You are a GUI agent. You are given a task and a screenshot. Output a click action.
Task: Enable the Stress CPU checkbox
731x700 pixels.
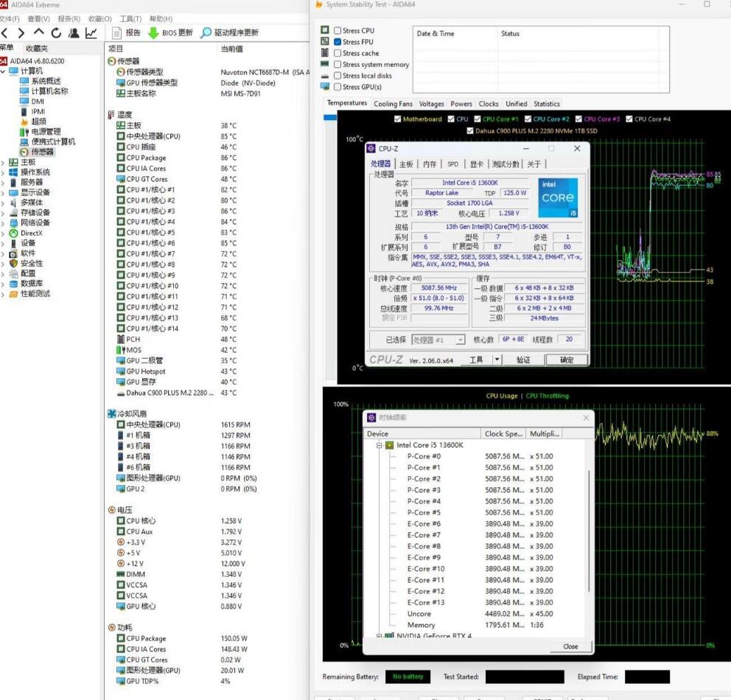coord(337,31)
